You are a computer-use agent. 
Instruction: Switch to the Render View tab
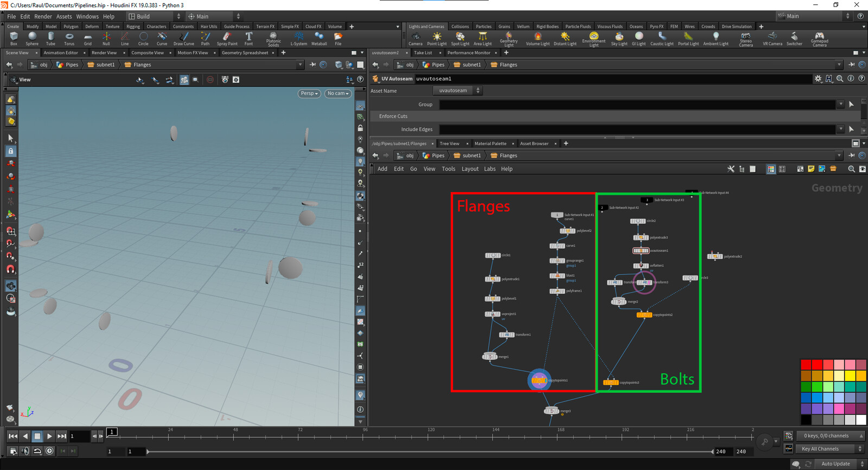104,53
